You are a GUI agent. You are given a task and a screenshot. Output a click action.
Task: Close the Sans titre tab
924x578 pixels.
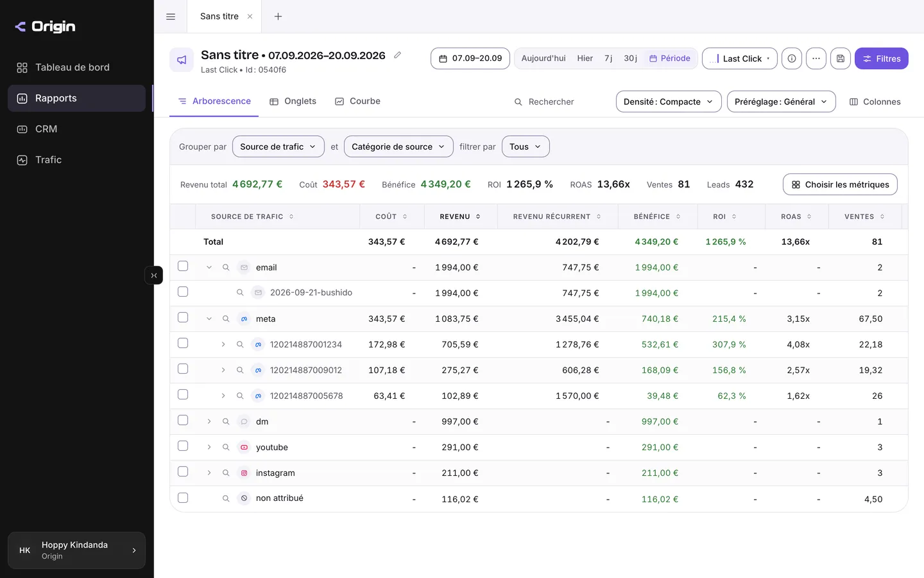tap(250, 17)
